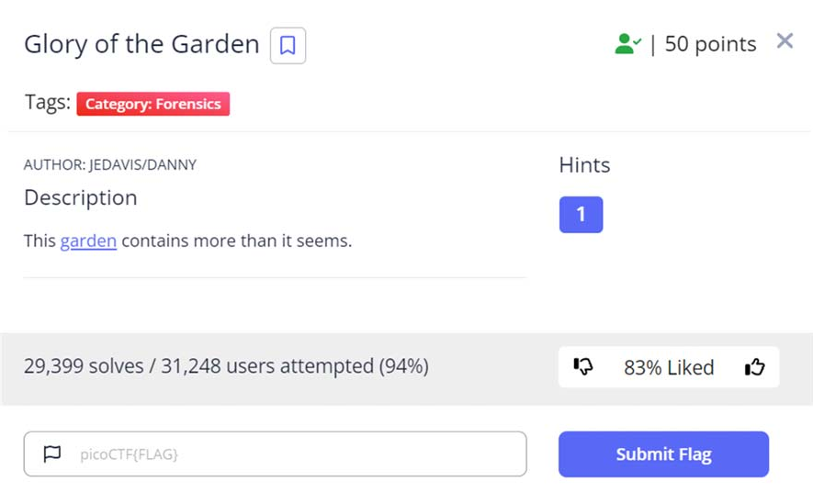The width and height of the screenshot is (813, 504).
Task: Dislike the challenge with the thumbs-down icon
Action: (583, 367)
